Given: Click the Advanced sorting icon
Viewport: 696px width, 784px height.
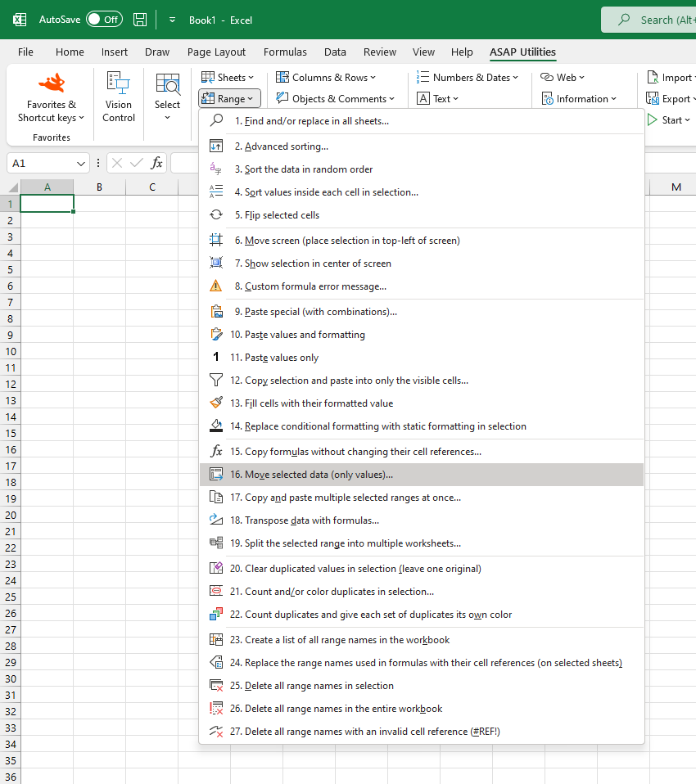Looking at the screenshot, I should pyautogui.click(x=215, y=146).
